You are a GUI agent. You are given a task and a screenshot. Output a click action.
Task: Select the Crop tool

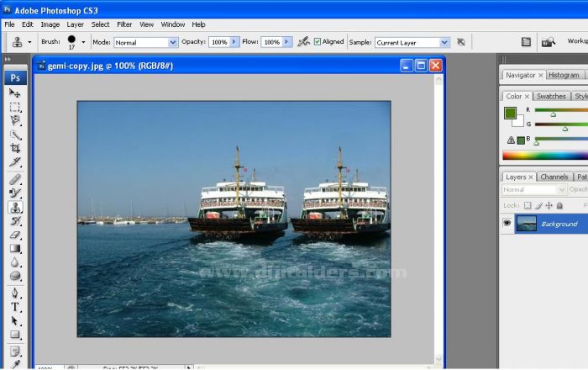tap(15, 148)
